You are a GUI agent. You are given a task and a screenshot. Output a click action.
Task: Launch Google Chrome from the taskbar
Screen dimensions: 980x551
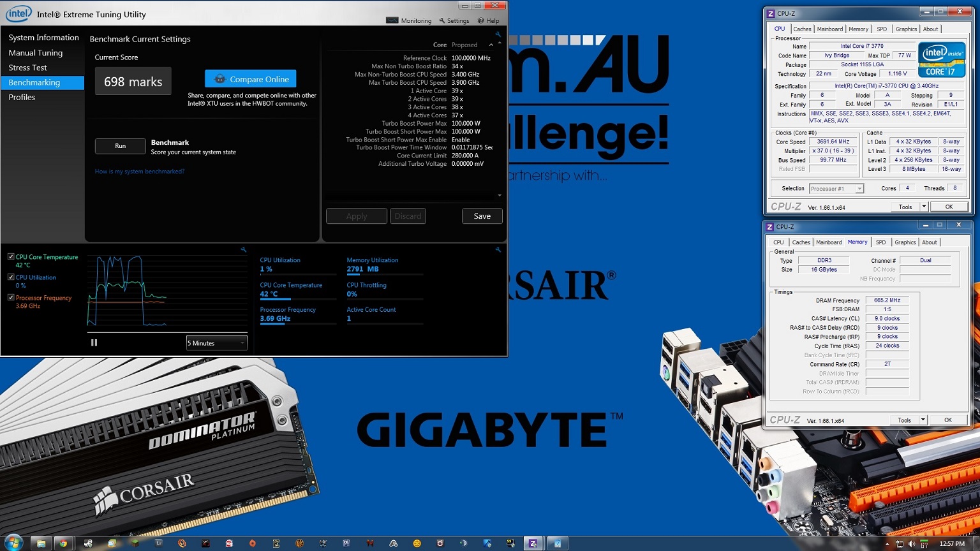click(x=63, y=543)
